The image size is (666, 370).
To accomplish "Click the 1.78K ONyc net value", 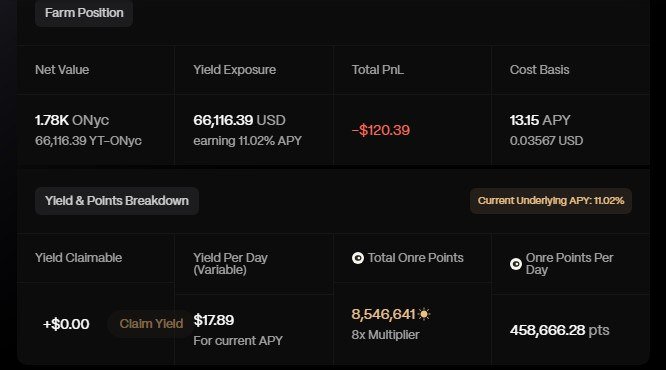I will coord(72,120).
